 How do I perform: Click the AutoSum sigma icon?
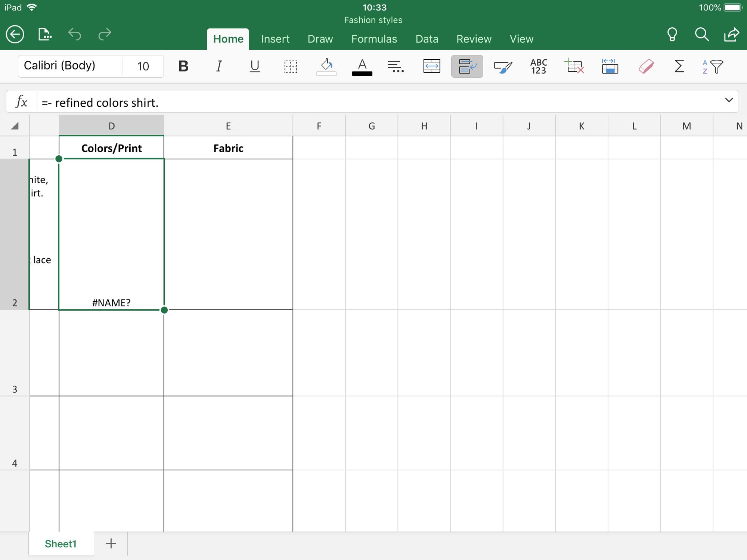(679, 66)
